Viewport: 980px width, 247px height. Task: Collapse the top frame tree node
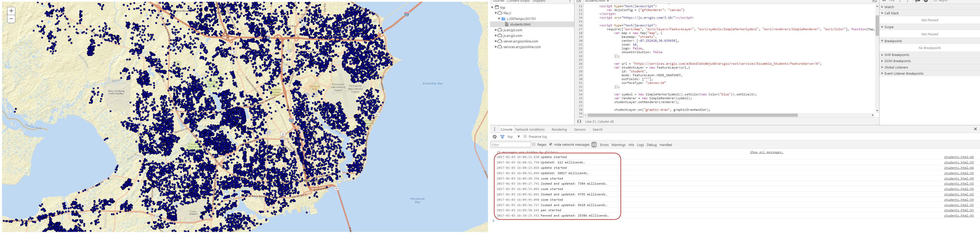click(x=492, y=7)
